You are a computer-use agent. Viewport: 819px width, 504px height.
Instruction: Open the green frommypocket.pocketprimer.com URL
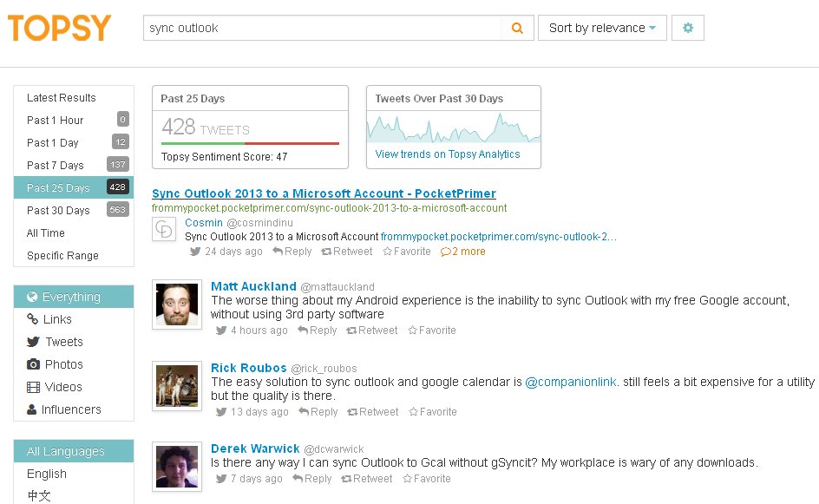(329, 208)
